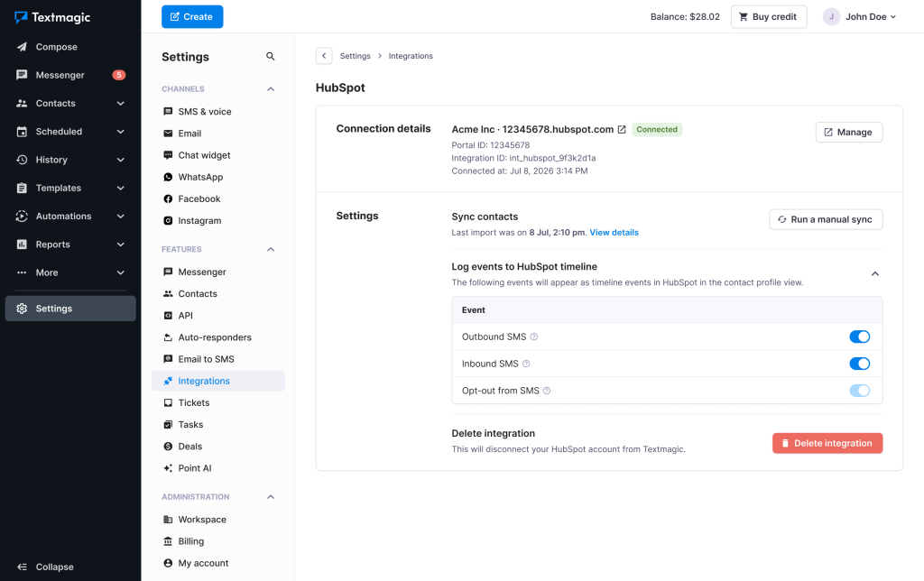
Task: Select Settings in main sidebar
Action: pos(70,309)
